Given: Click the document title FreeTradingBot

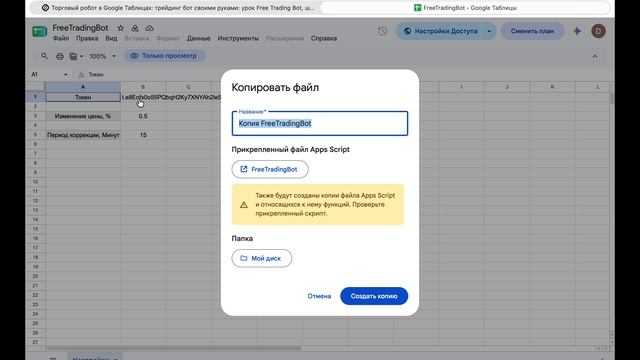Looking at the screenshot, I should [x=80, y=28].
